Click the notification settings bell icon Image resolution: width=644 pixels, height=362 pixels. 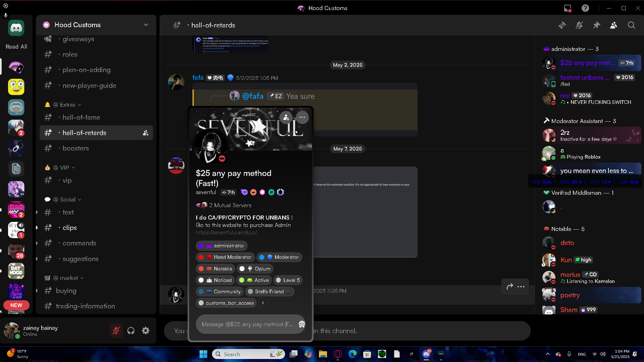pyautogui.click(x=579, y=25)
